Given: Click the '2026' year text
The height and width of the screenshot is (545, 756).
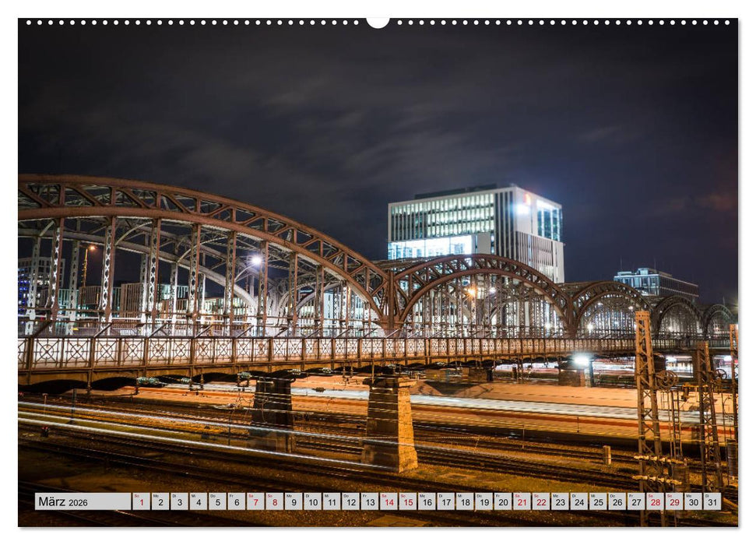Looking at the screenshot, I should pyautogui.click(x=78, y=502).
